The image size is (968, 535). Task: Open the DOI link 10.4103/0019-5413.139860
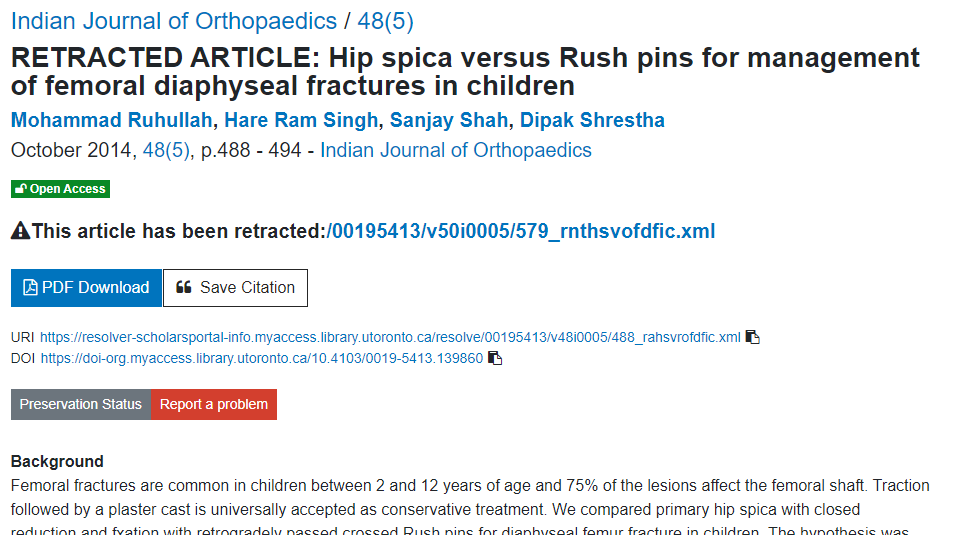(x=262, y=358)
